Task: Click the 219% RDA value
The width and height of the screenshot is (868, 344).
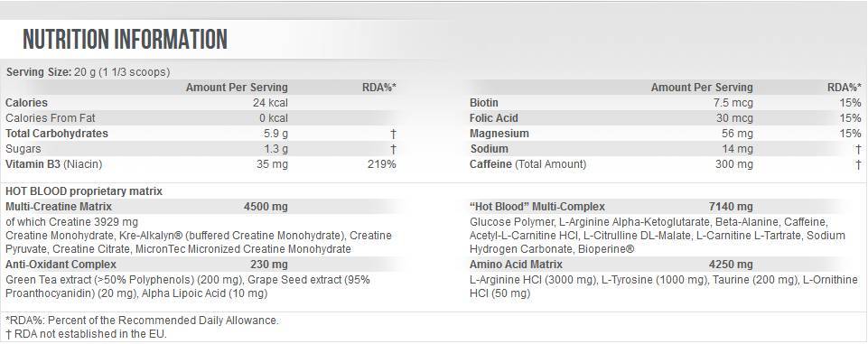Action: coord(382,164)
